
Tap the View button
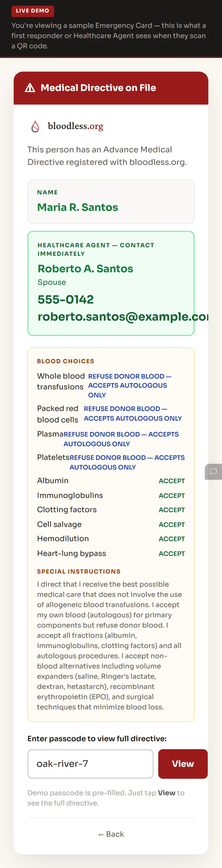183,763
